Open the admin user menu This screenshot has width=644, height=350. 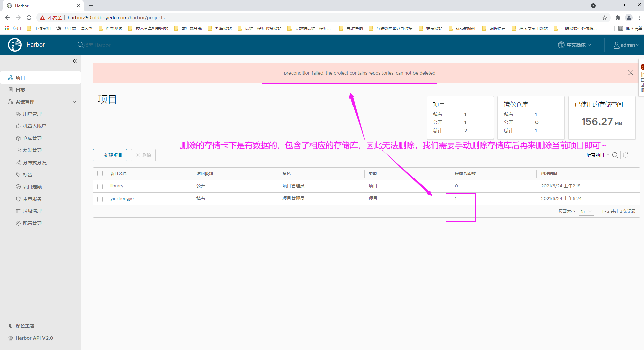pyautogui.click(x=626, y=45)
